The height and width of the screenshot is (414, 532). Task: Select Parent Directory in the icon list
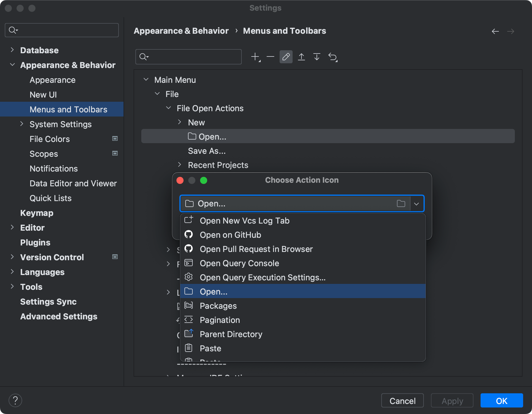[x=303, y=334]
